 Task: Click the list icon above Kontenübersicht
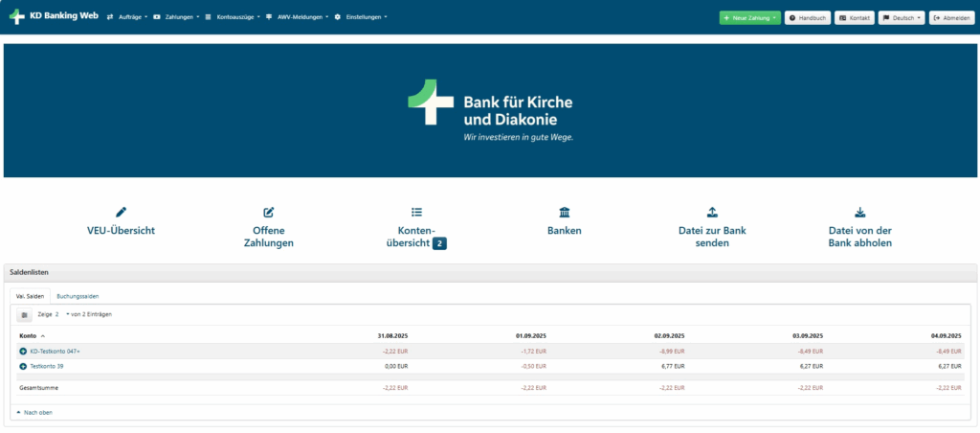pyautogui.click(x=417, y=212)
